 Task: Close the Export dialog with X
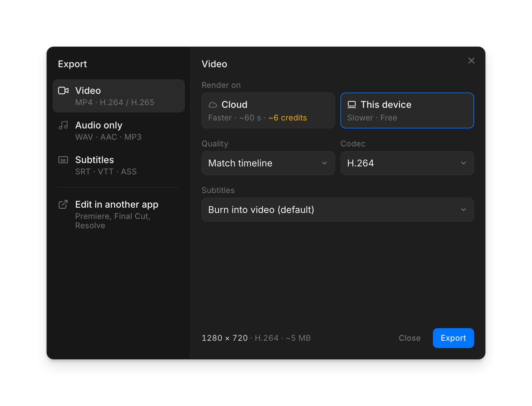pyautogui.click(x=471, y=61)
